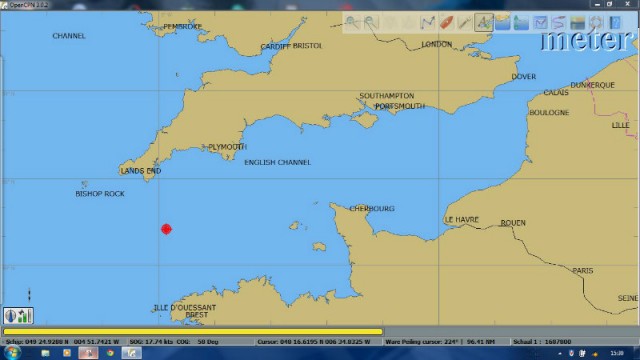This screenshot has height=360, width=640.
Task: Open About OpenCPN help question icon
Action: click(x=615, y=22)
